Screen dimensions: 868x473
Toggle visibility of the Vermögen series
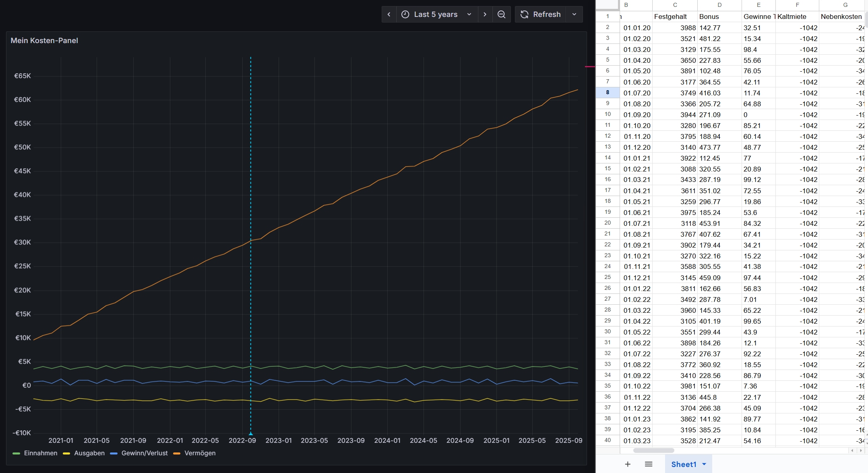click(200, 453)
